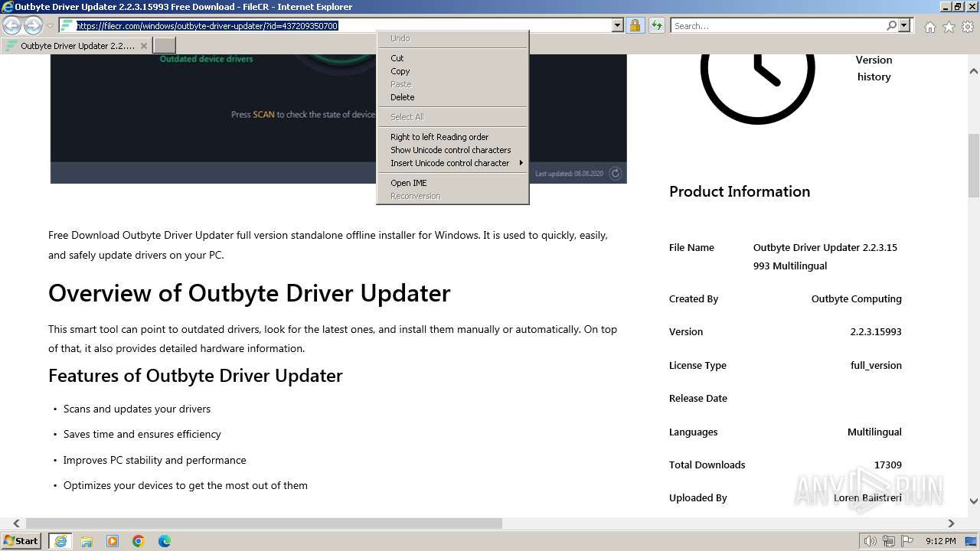Click the Scans and updates your drivers bullet
980x551 pixels.
[137, 409]
